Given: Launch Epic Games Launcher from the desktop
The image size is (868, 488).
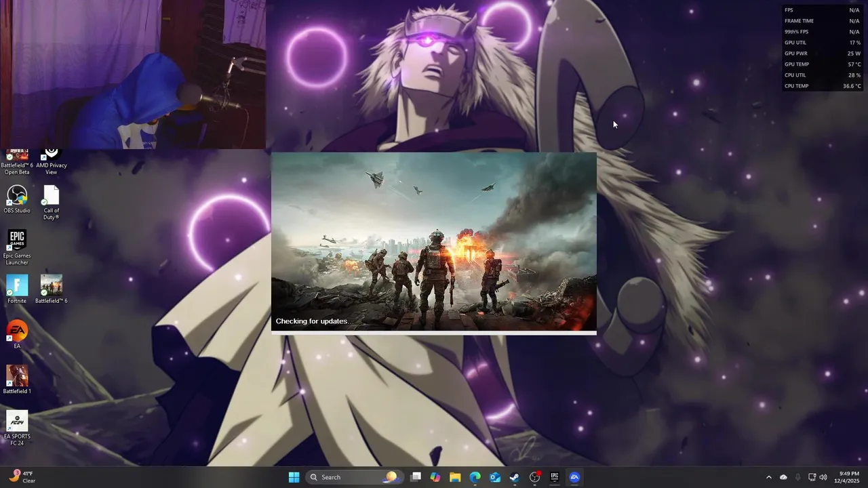Looking at the screenshot, I should coord(17,247).
